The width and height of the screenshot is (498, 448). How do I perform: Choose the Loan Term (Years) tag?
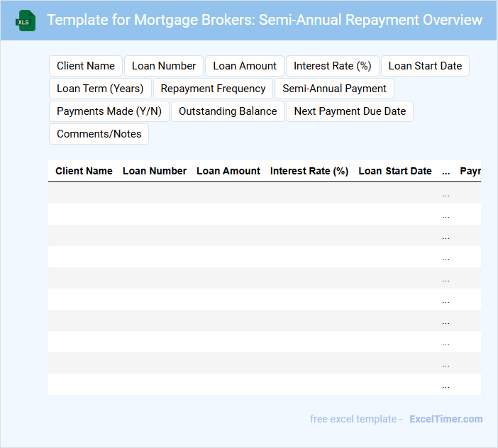pyautogui.click(x=100, y=89)
